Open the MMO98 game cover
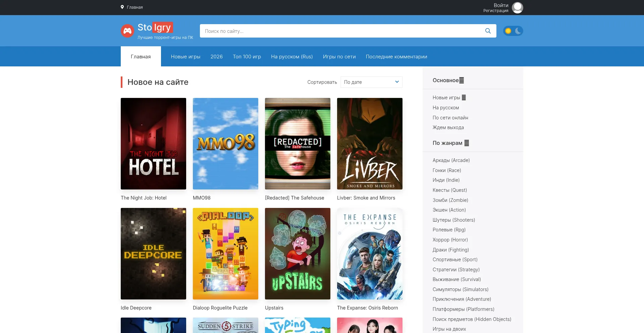 point(225,144)
